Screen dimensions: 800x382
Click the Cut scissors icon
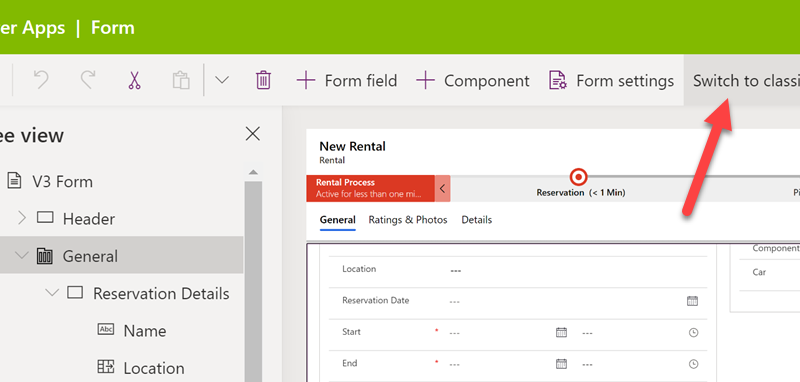pyautogui.click(x=134, y=80)
